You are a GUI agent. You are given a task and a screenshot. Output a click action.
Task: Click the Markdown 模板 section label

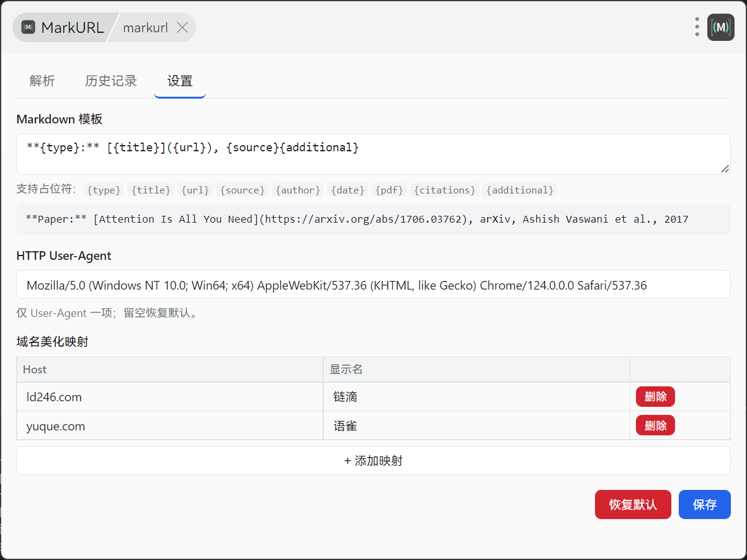click(60, 119)
